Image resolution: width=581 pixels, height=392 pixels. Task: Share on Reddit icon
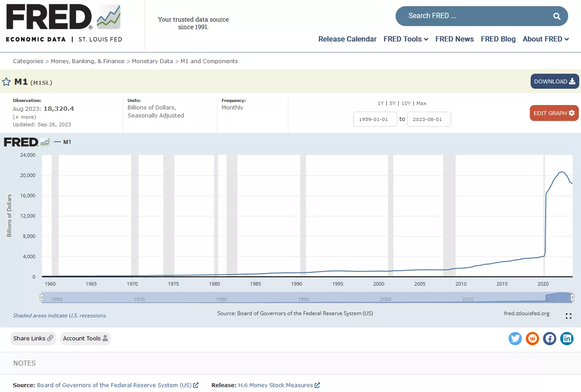point(532,339)
